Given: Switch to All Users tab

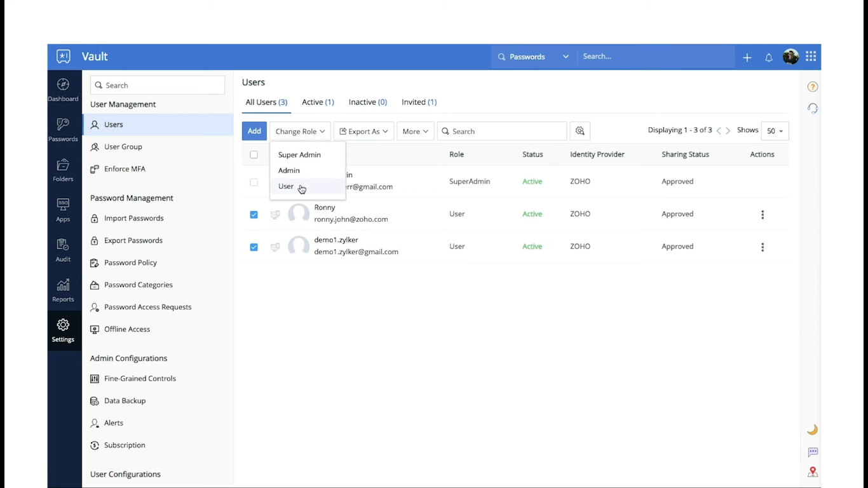Looking at the screenshot, I should (x=266, y=102).
